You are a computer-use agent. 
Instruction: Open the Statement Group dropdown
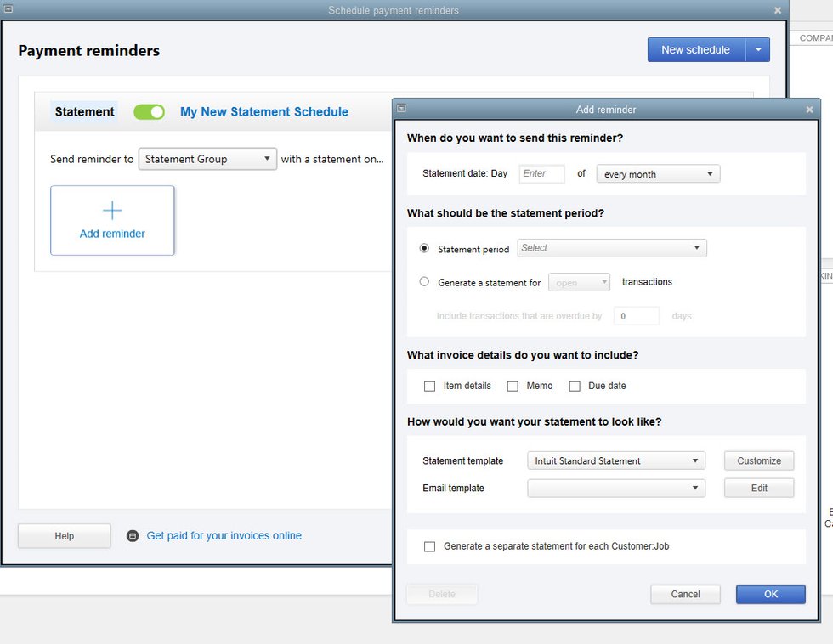coord(207,159)
